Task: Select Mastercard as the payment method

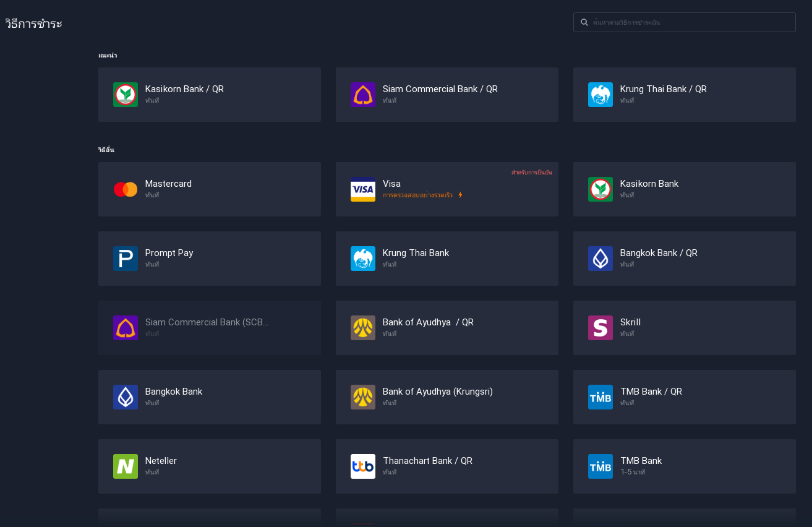Action: 210,189
